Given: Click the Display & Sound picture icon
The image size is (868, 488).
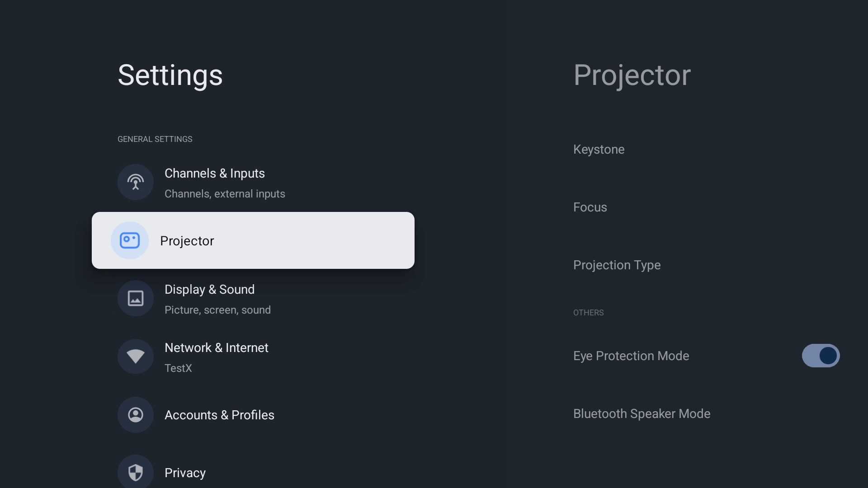Looking at the screenshot, I should tap(135, 298).
